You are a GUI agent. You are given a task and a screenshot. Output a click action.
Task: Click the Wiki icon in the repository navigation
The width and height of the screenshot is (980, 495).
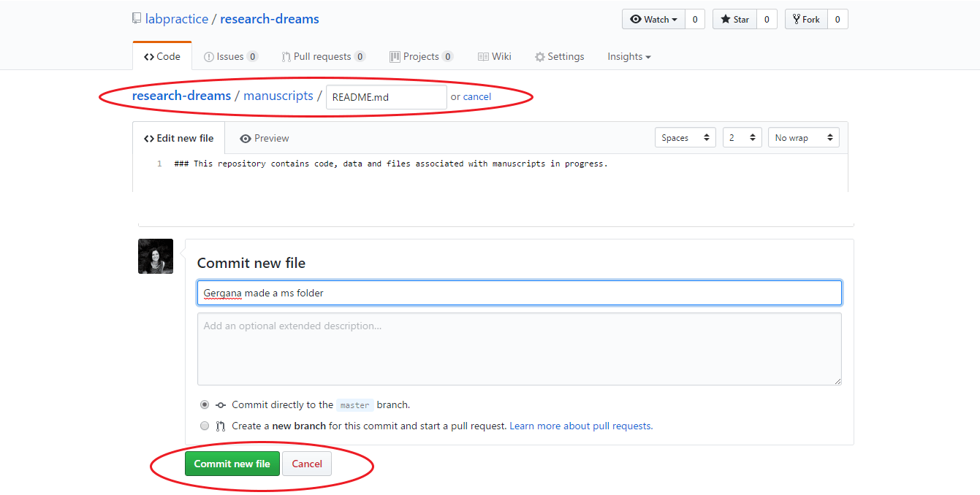click(x=482, y=56)
